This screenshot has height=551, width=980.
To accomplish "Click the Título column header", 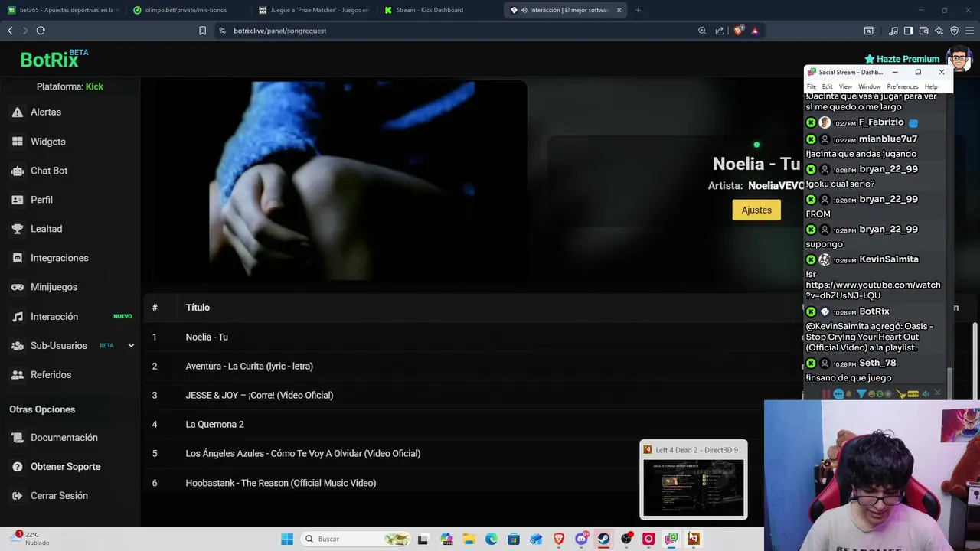I will pyautogui.click(x=198, y=308).
